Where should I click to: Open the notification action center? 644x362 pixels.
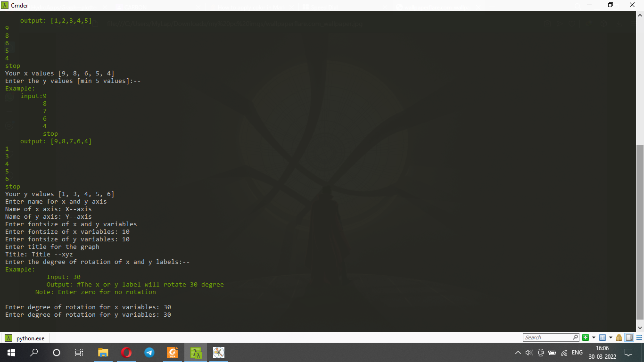click(628, 352)
